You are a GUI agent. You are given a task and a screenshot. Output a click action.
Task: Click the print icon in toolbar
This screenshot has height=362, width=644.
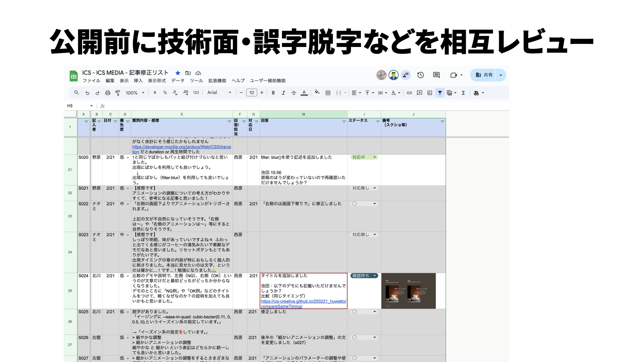[x=108, y=93]
